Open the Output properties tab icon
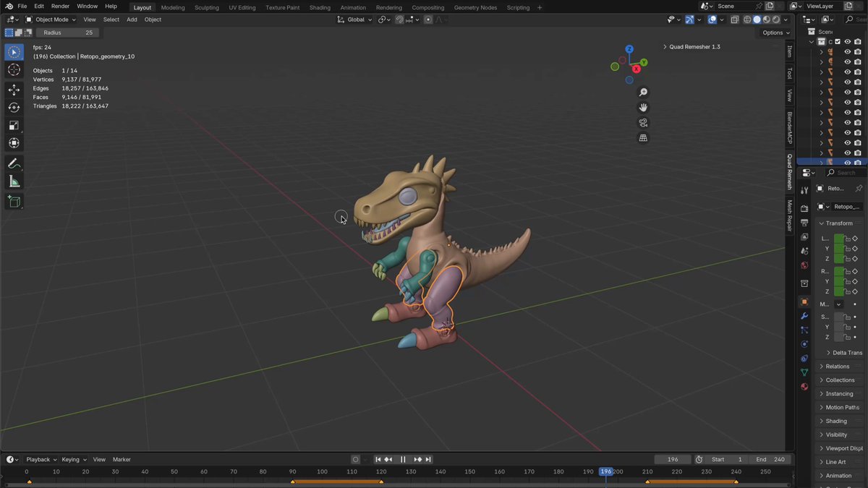The image size is (868, 488). (804, 223)
